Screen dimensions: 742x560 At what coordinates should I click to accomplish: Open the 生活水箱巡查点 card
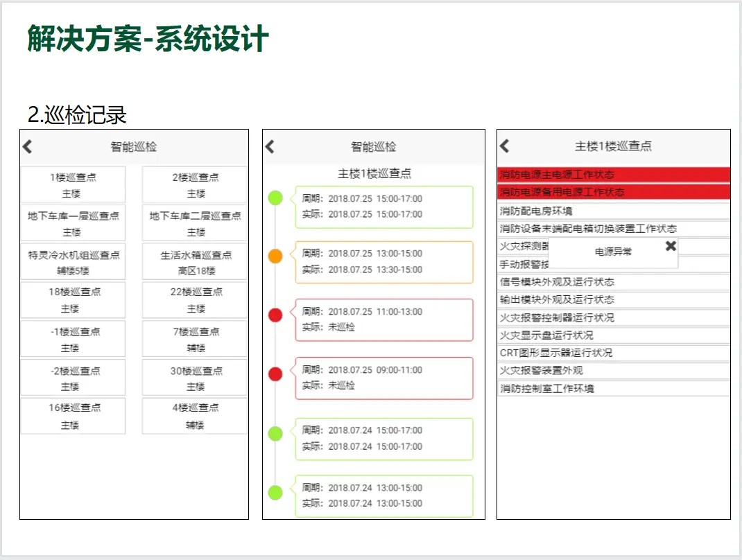[195, 262]
